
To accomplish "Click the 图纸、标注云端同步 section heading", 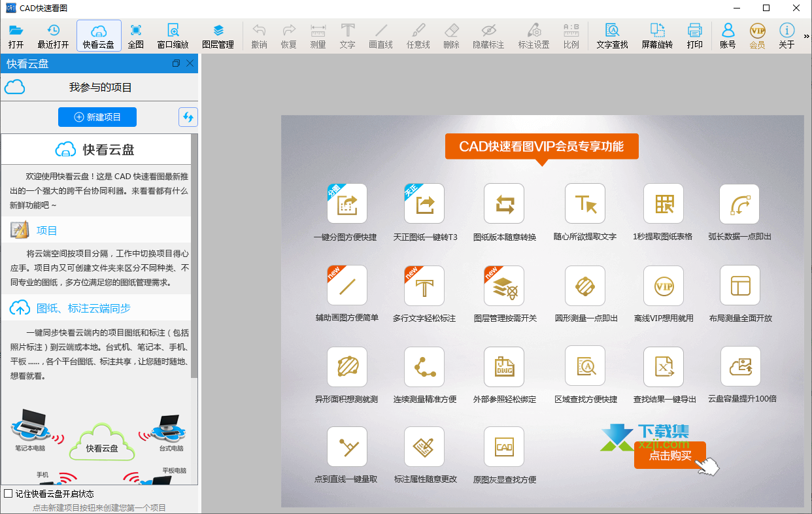I will click(84, 308).
